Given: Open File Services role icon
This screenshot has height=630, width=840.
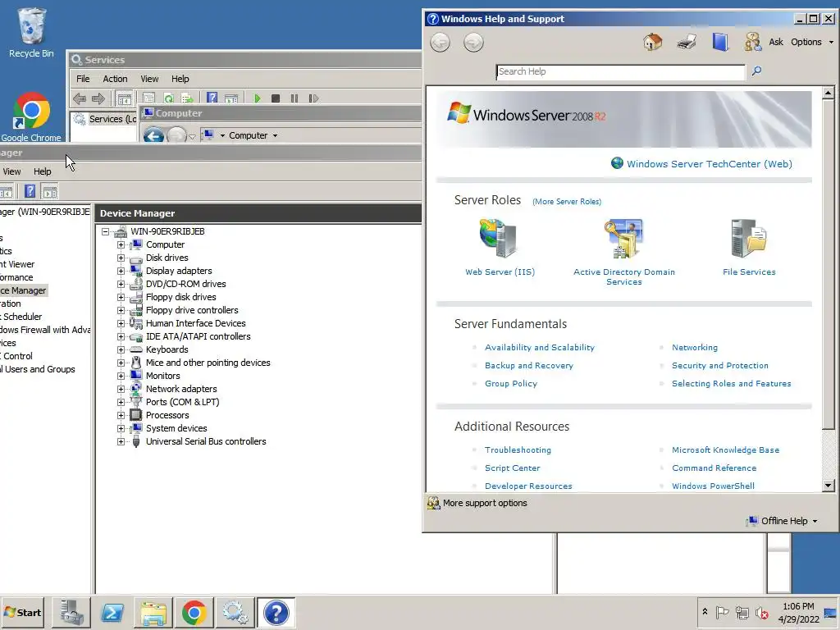Looking at the screenshot, I should 749,239.
